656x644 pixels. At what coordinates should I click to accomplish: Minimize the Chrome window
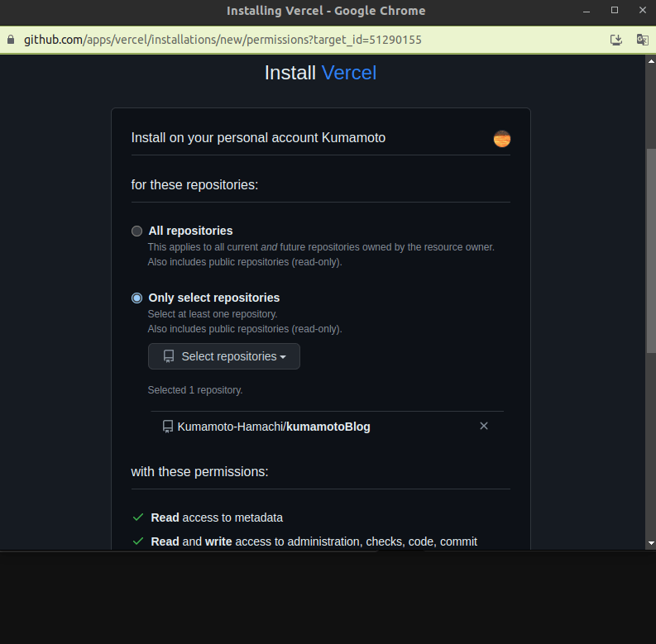click(587, 11)
